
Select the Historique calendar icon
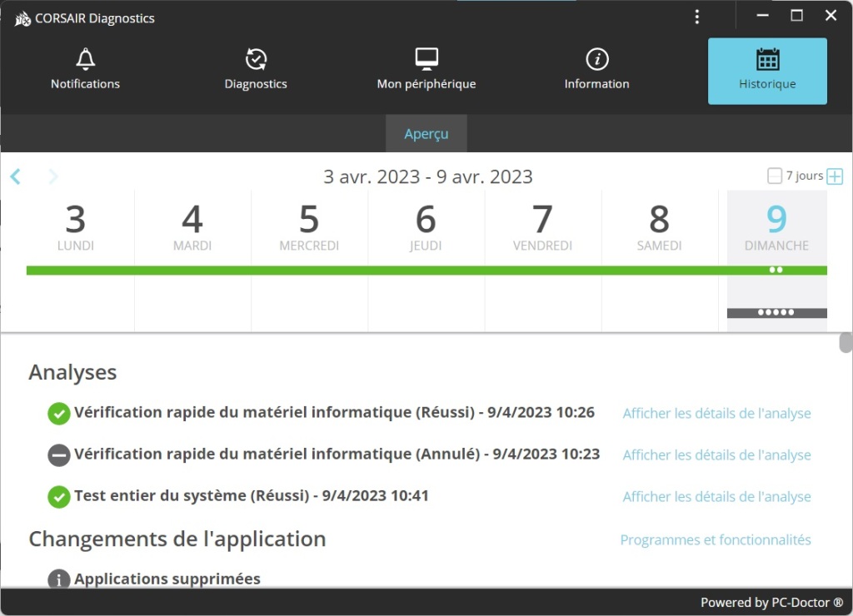767,60
